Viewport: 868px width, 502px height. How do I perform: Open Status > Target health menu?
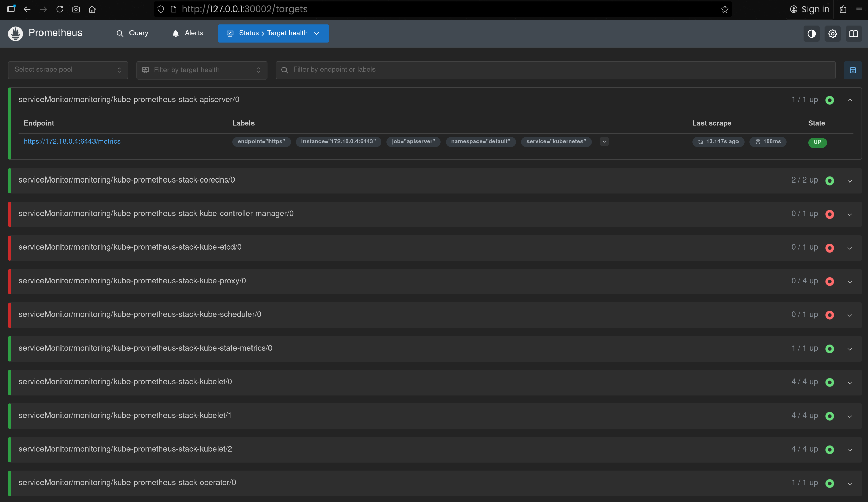pyautogui.click(x=273, y=33)
